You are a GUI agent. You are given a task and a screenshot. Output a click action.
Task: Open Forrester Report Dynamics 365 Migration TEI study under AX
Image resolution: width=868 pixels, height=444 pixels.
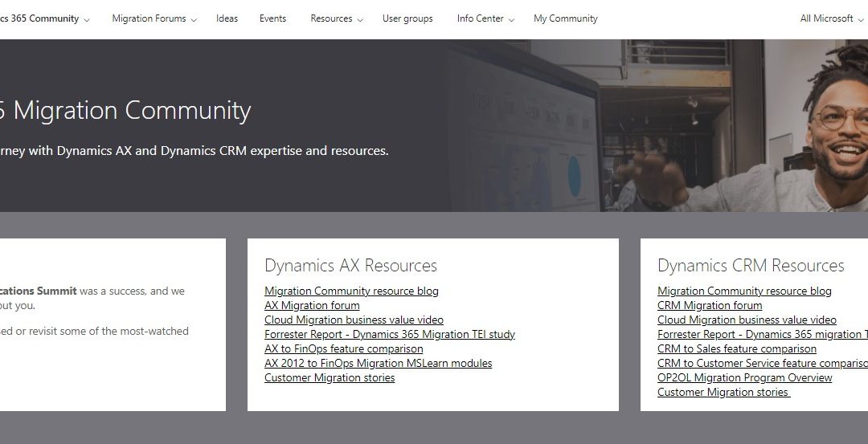coord(390,334)
